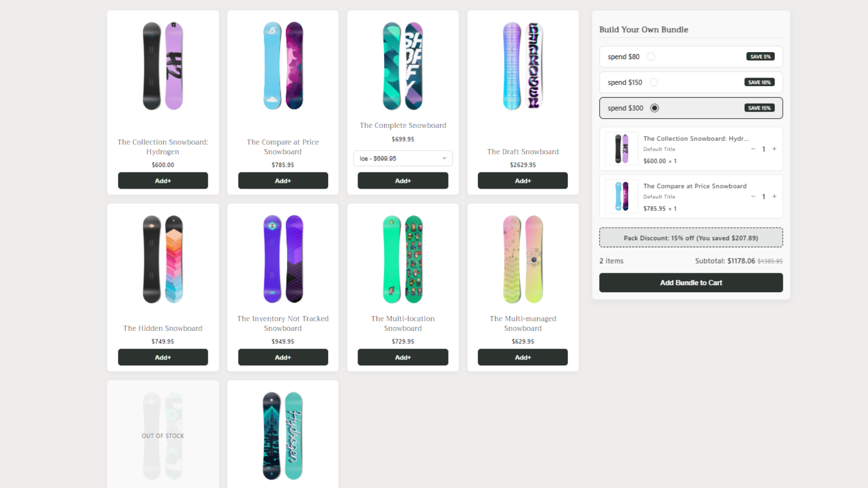
Task: Open The Multi-location Snowboard product page
Action: 403,323
